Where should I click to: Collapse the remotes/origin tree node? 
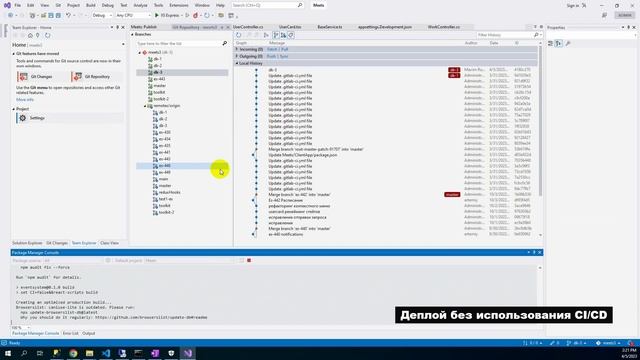(145, 106)
